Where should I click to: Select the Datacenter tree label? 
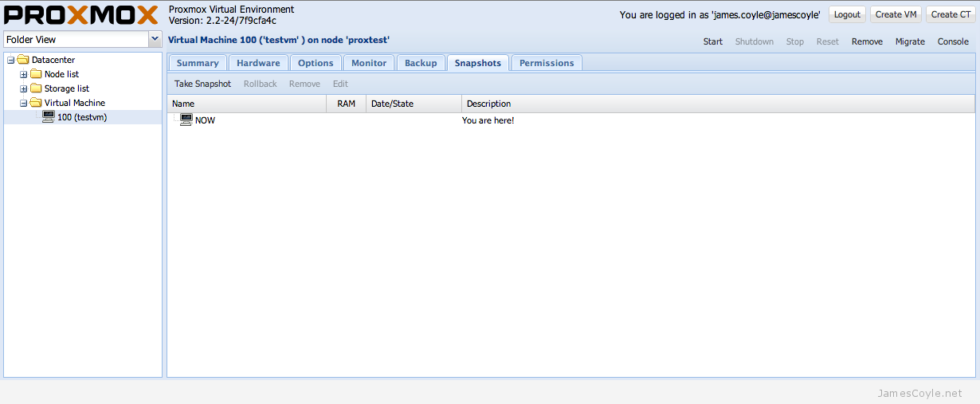tap(53, 60)
